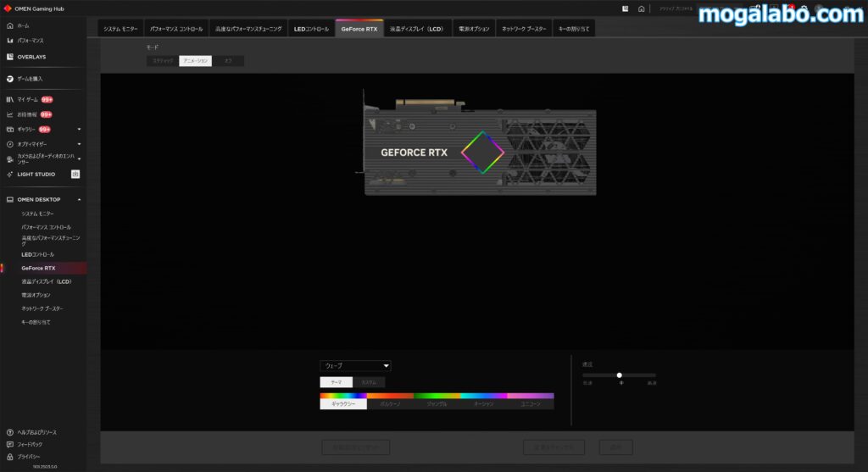The height and width of the screenshot is (472, 868).
Task: Switch to テーマ (Theme) color option
Action: click(336, 382)
